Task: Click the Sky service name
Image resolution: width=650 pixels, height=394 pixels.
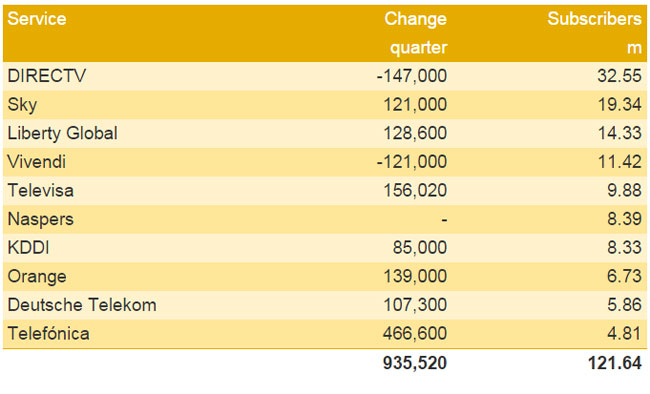Action: coord(22,105)
